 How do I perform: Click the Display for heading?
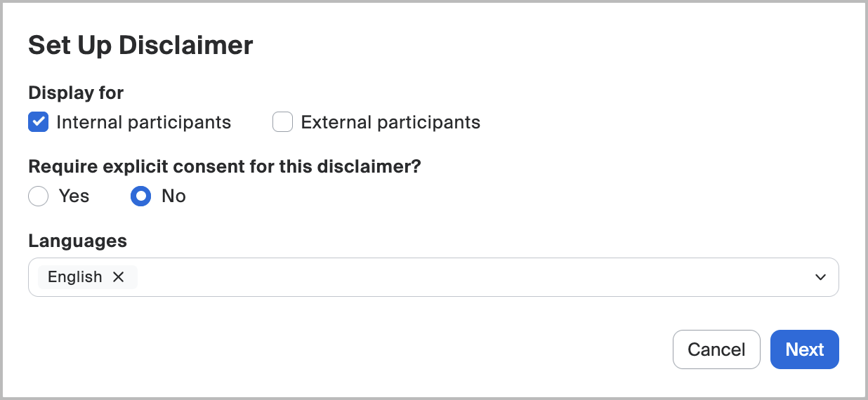[76, 93]
